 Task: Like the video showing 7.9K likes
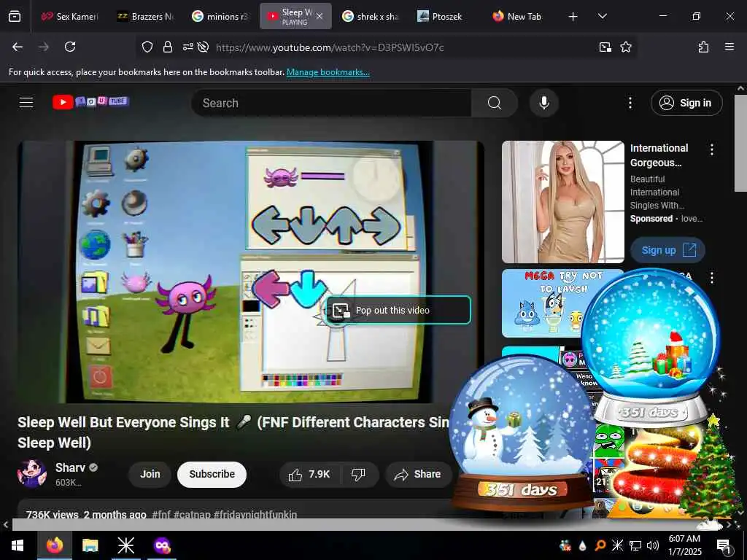(309, 474)
